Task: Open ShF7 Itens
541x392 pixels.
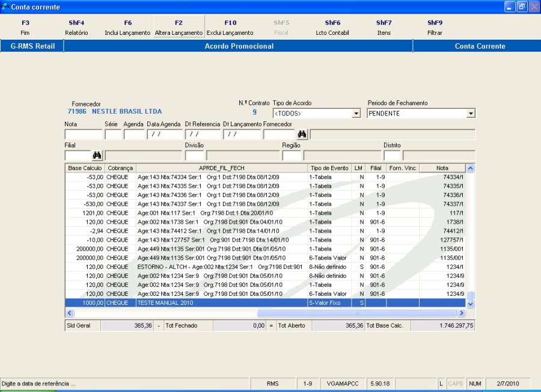Action: [384, 28]
